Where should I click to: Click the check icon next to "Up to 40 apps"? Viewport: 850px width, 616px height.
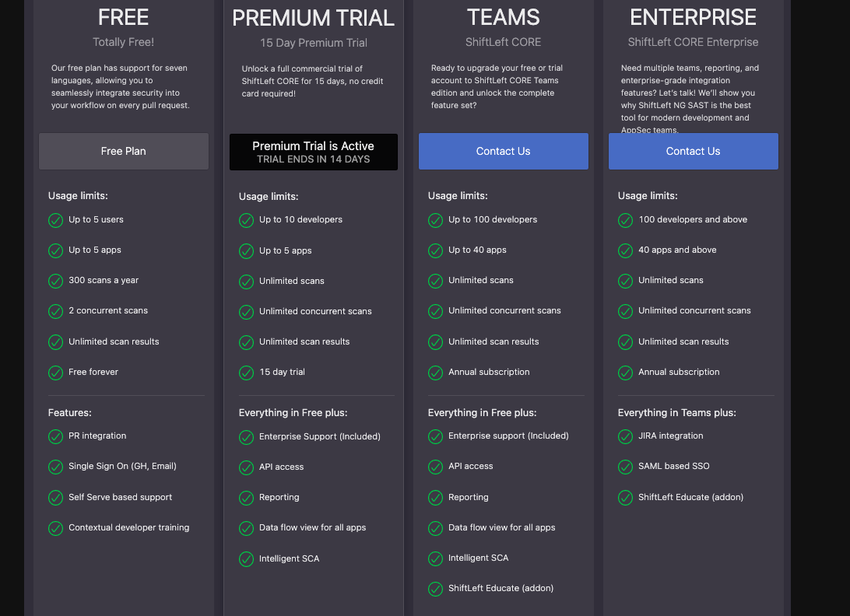(435, 250)
